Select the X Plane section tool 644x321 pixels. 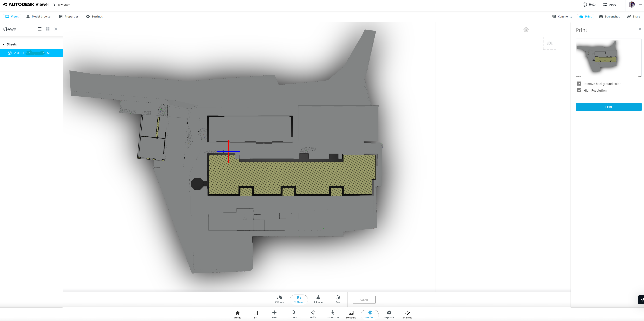279,299
